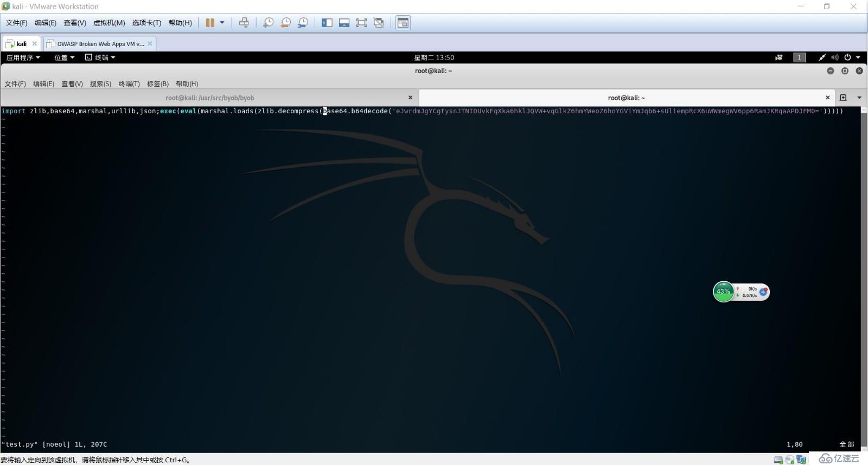
Task: Open the VMware 编辑(E) menu
Action: point(45,23)
